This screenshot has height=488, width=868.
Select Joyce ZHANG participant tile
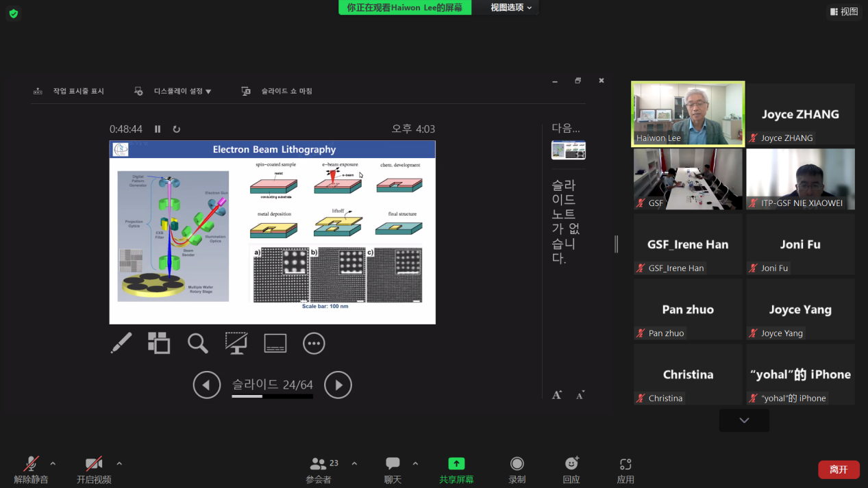pos(800,114)
